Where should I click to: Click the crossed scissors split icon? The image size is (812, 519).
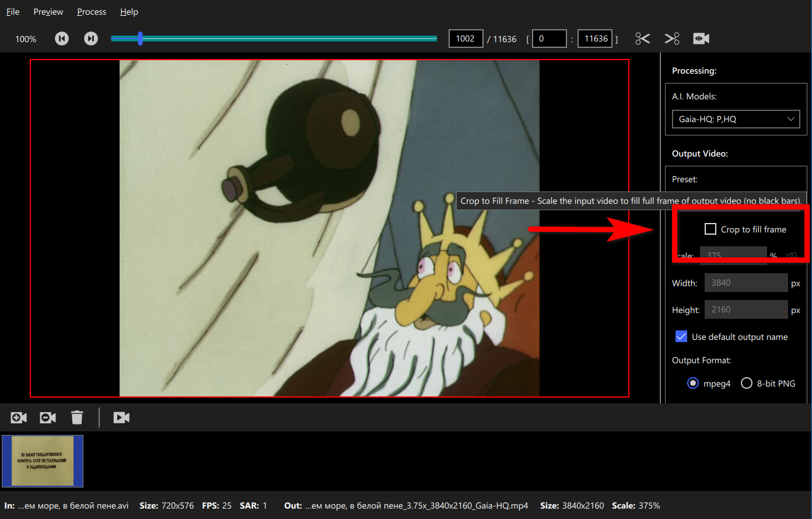click(672, 39)
